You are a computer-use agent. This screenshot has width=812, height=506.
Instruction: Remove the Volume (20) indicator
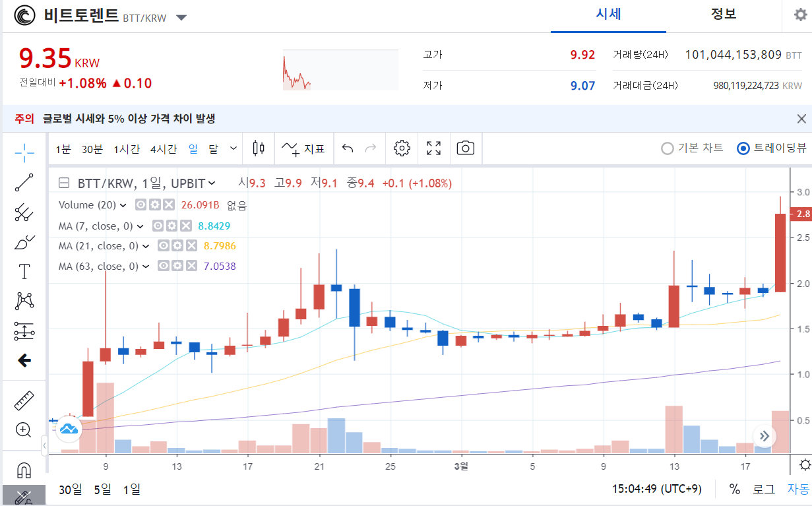169,205
